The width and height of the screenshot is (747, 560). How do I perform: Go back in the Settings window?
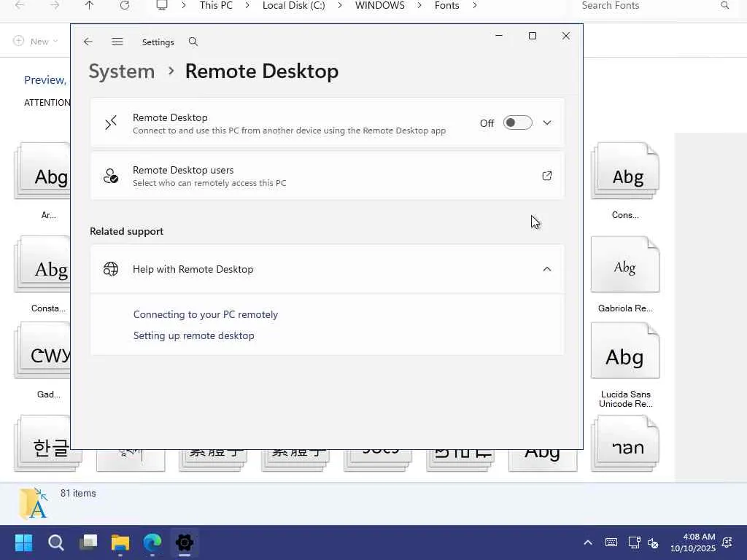click(88, 42)
